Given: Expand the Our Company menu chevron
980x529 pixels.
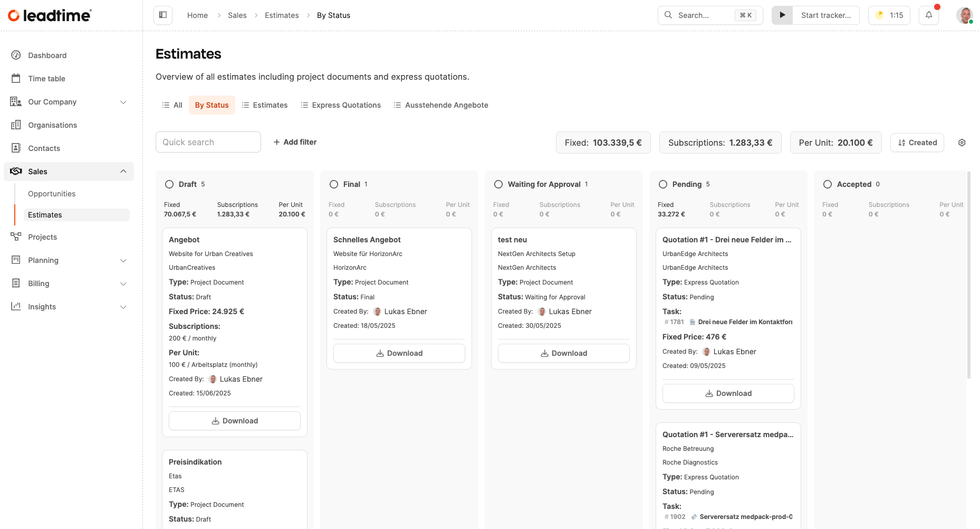Looking at the screenshot, I should click(x=123, y=102).
